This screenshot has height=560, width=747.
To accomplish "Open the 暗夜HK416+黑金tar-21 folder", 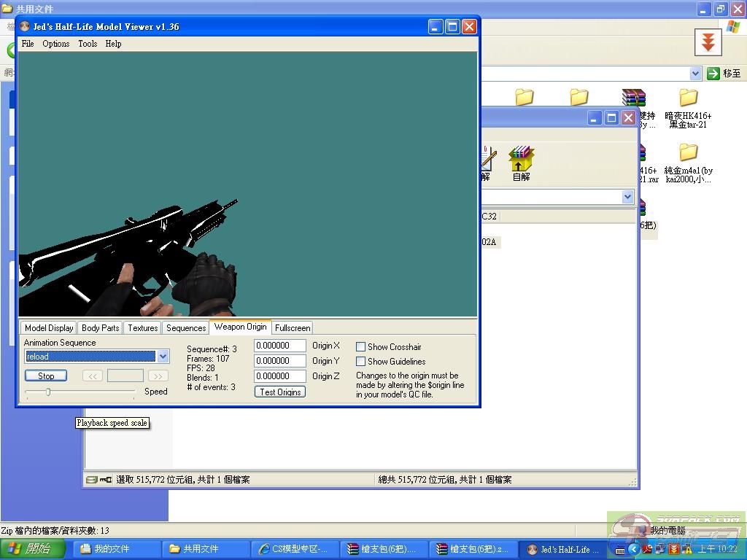I will 688,98.
